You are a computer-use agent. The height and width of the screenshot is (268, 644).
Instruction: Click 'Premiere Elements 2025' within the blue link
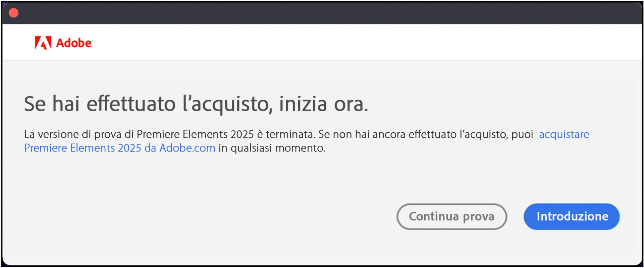click(83, 148)
